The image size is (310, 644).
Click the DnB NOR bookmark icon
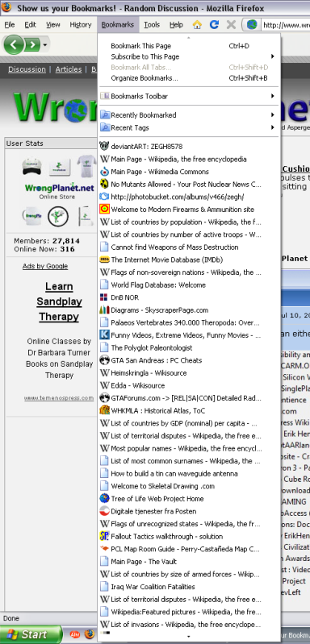point(104,297)
